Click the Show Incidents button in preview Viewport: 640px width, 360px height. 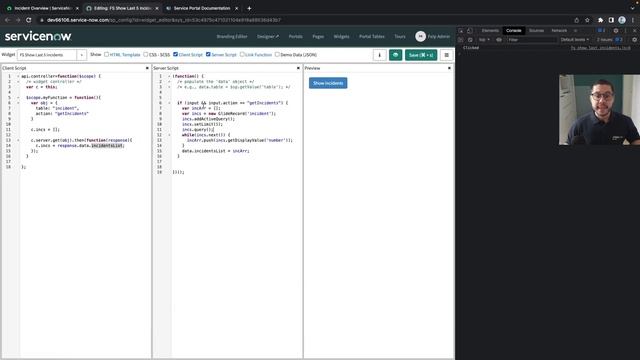coord(328,83)
